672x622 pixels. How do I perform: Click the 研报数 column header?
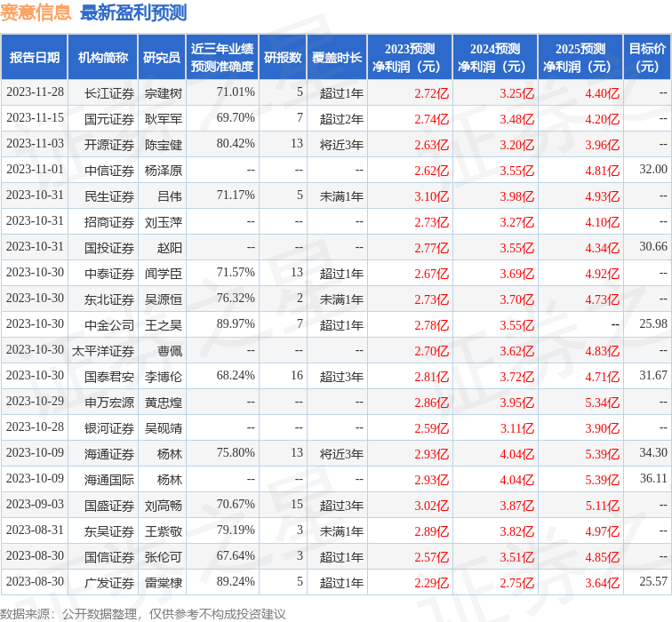pyautogui.click(x=283, y=58)
